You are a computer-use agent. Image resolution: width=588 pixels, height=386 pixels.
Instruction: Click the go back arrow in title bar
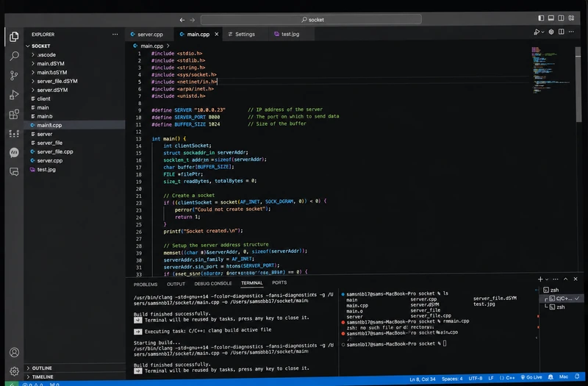point(182,20)
